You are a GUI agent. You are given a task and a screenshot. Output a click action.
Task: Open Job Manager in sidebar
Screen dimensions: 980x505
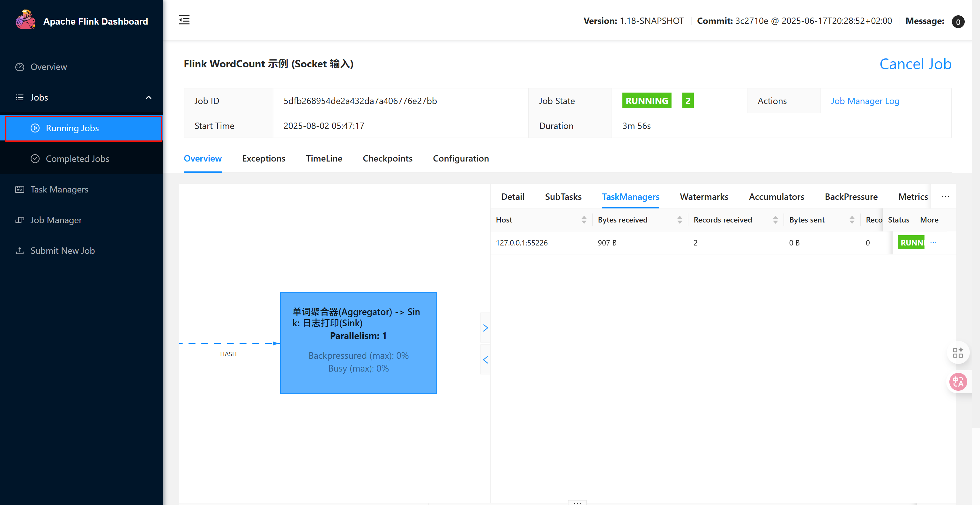coord(56,220)
